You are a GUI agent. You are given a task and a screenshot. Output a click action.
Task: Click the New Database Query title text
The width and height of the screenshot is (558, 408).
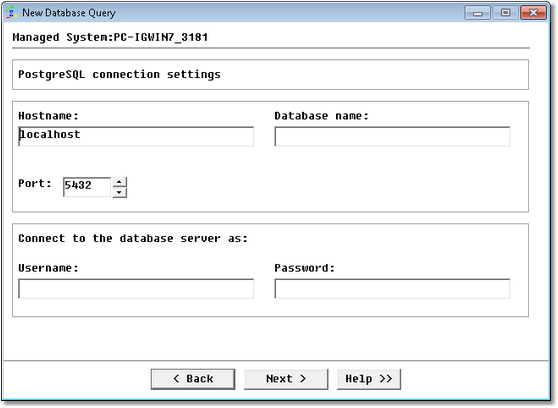tap(69, 13)
